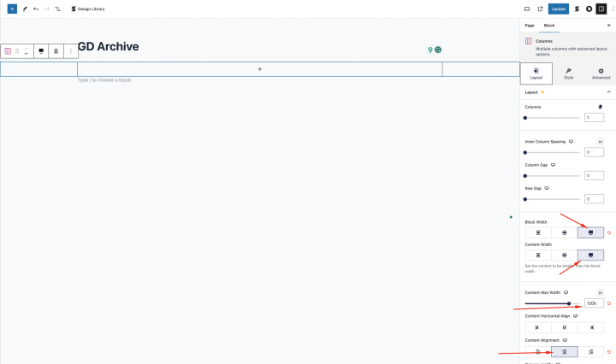The height and width of the screenshot is (364, 616).
Task: Toggle the settings sidebar panel icon
Action: click(601, 9)
